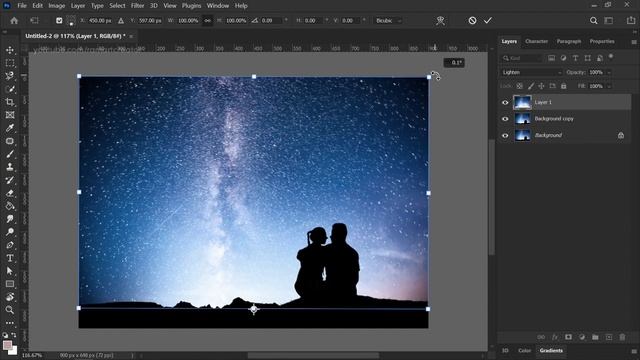Viewport: 640px width, 360px height.
Task: Select the Lasso tool
Action: [x=10, y=76]
